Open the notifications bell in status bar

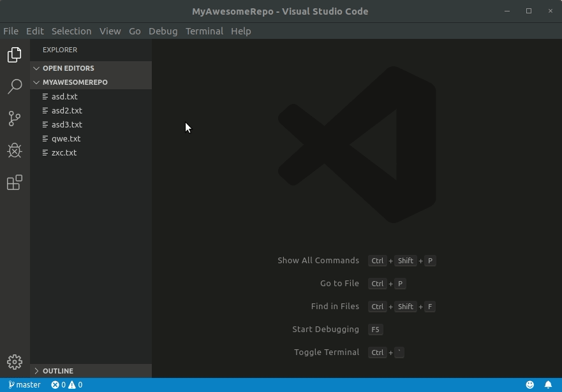tap(549, 384)
